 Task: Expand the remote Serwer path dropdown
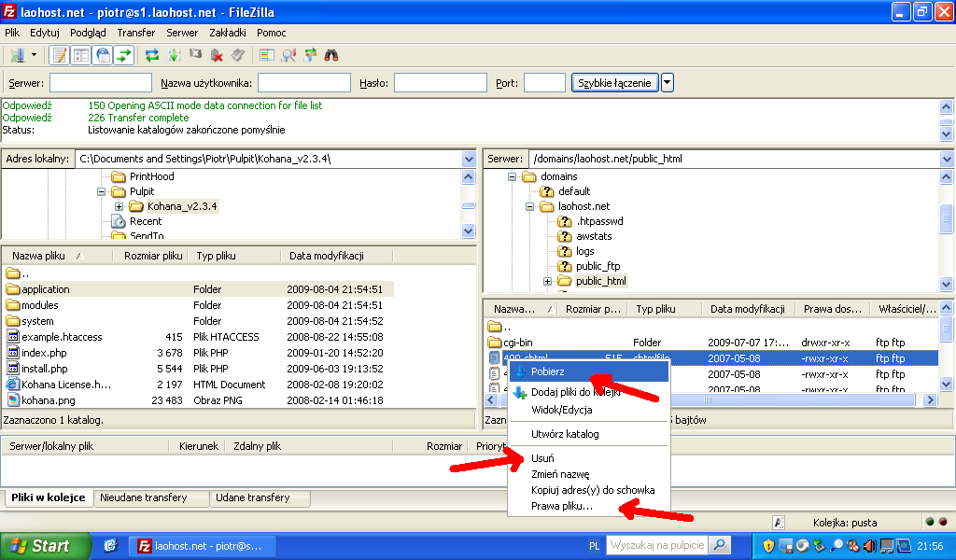pyautogui.click(x=947, y=159)
